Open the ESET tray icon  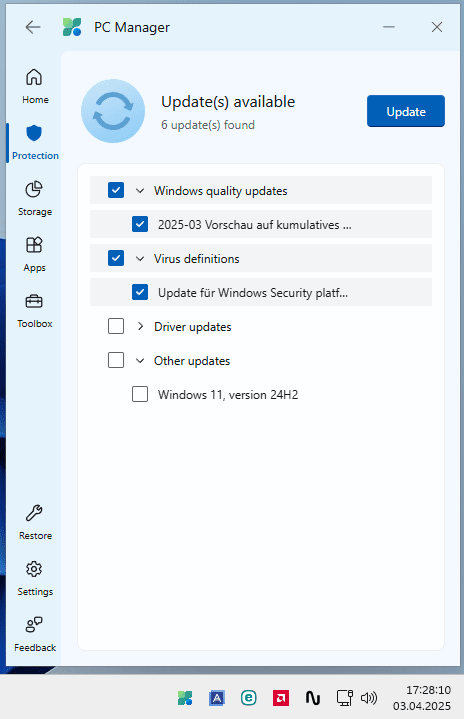(x=249, y=698)
